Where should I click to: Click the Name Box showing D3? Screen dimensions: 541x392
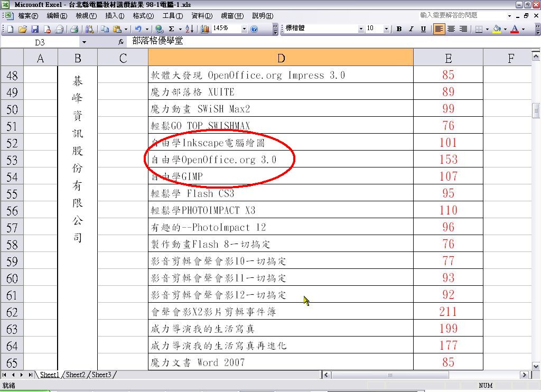point(40,42)
